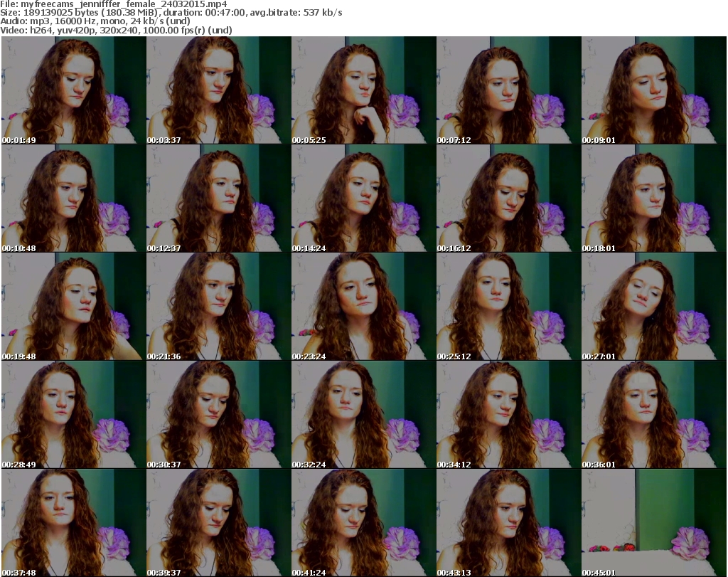Screen dimensions: 728x577
Task: Open the frame stamped 00:30:37
Action: pyautogui.click(x=219, y=415)
